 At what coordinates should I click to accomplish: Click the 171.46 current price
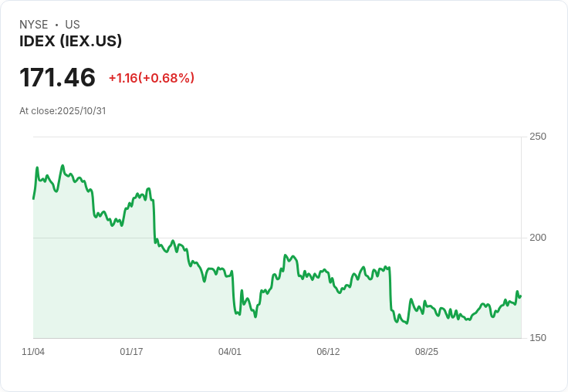57,78
